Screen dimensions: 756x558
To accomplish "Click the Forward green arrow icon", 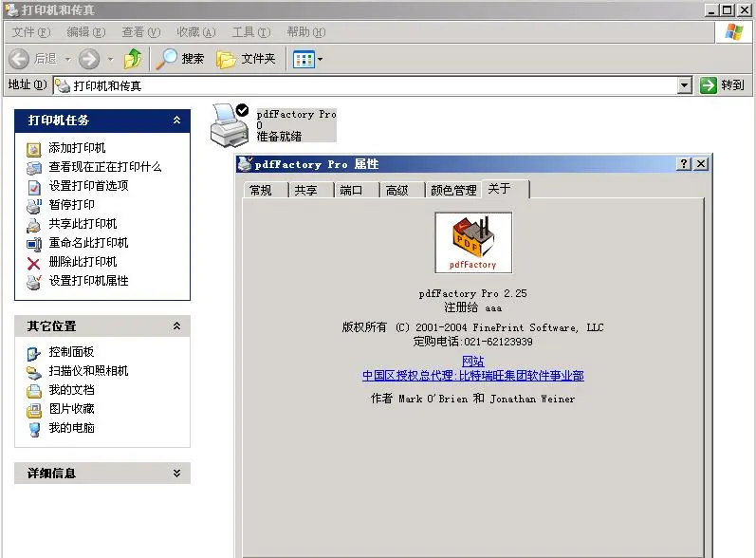I will coord(89,59).
